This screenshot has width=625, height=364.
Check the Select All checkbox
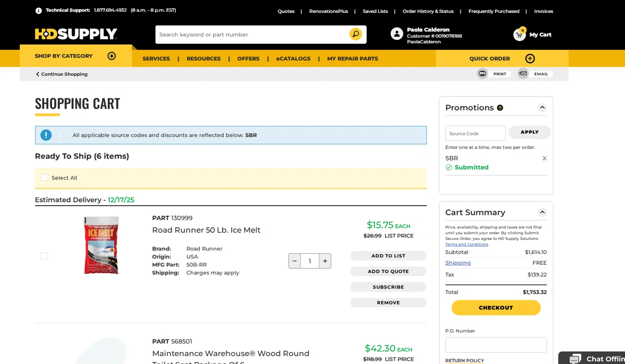coord(45,178)
